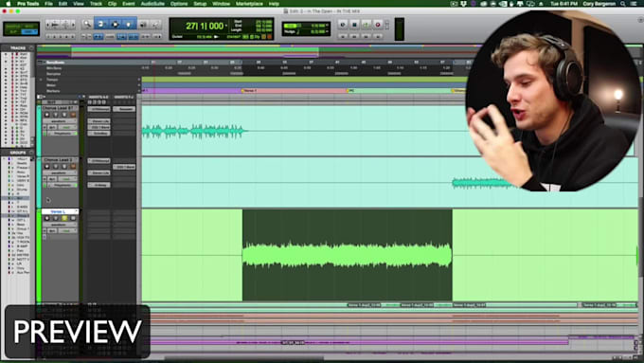This screenshot has height=363, width=644.
Task: Open first insert on Chorus Lead 2 track
Action: coord(98,161)
